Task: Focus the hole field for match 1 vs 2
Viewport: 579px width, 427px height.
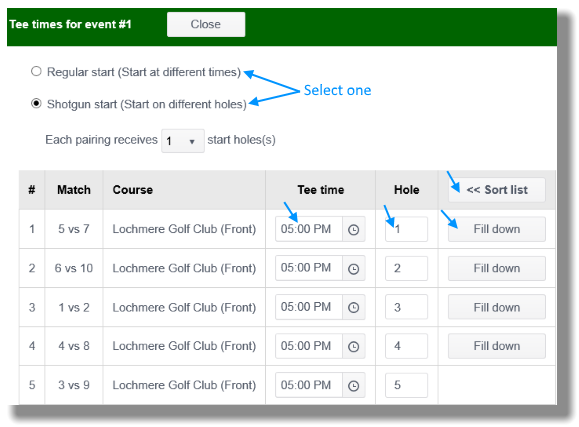Action: [406, 307]
